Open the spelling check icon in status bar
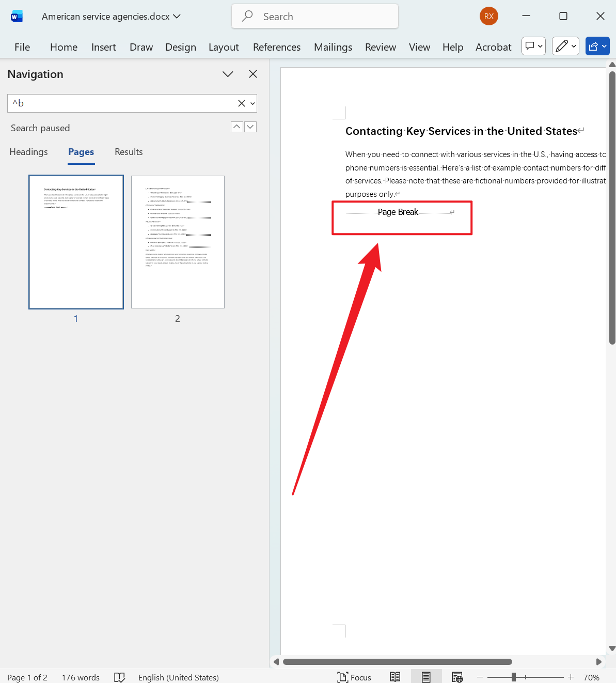Image resolution: width=616 pixels, height=683 pixels. (119, 677)
